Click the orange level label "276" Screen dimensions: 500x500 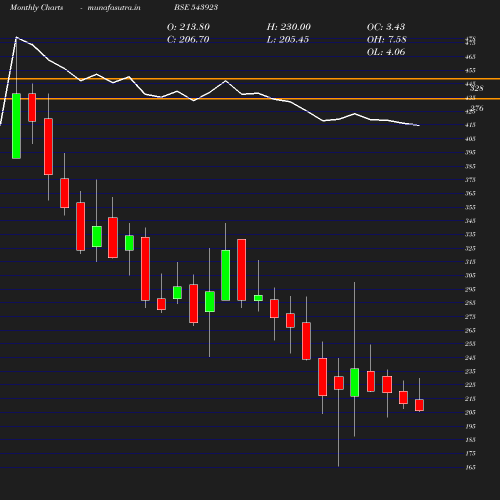[x=477, y=108]
